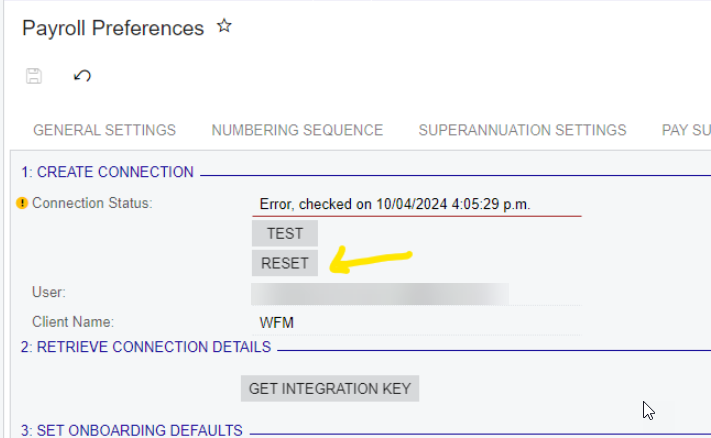Select the Superannuation Settings tab
Screen dimensions: 711x438
point(522,130)
